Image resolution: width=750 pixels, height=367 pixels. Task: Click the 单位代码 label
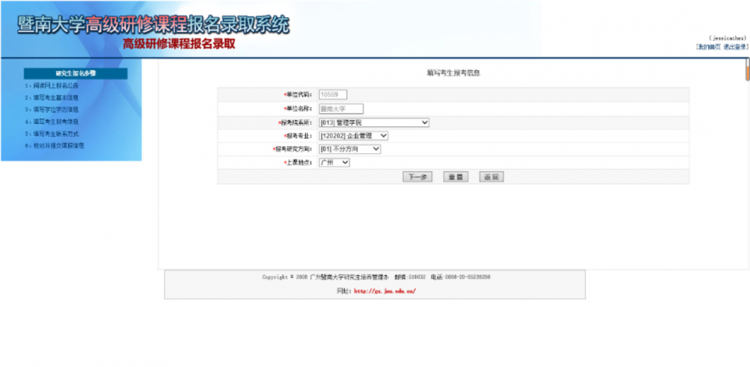point(298,95)
